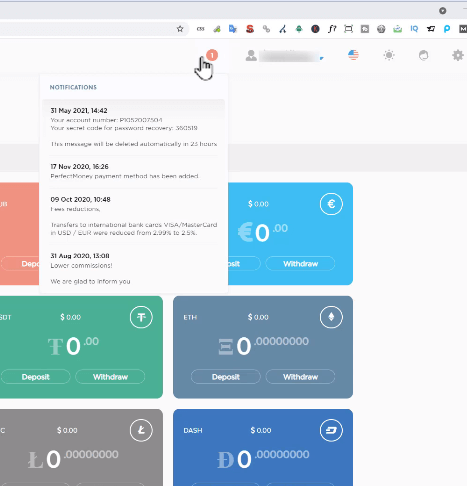Viewport: 467px width, 486px height.
Task: Open settings with the gear icon
Action: [458, 55]
